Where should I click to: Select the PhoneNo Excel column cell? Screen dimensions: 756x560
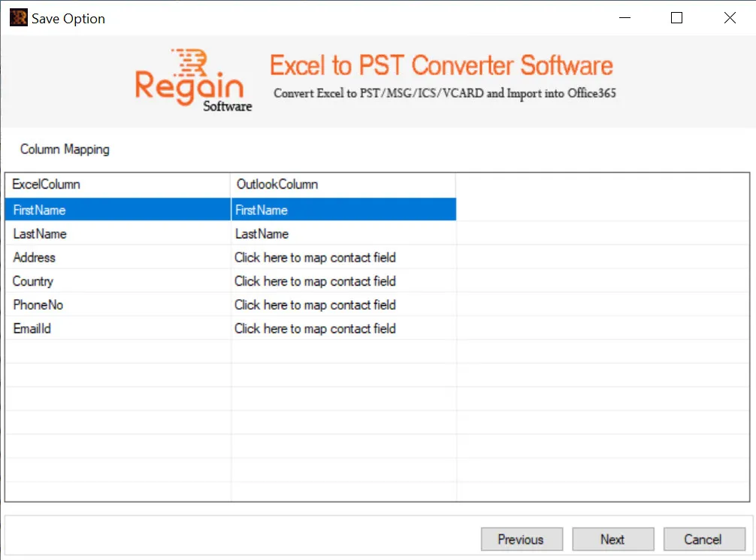tap(118, 304)
